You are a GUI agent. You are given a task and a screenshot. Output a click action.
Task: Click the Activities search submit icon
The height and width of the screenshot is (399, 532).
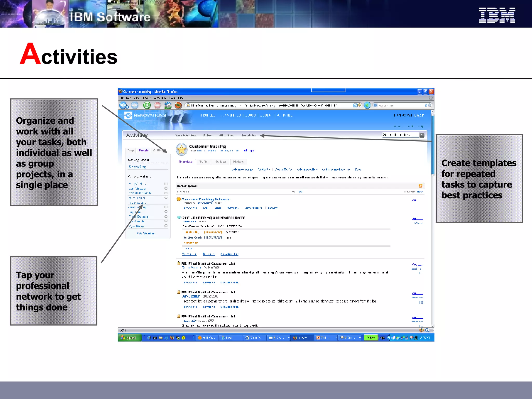pyautogui.click(x=422, y=135)
